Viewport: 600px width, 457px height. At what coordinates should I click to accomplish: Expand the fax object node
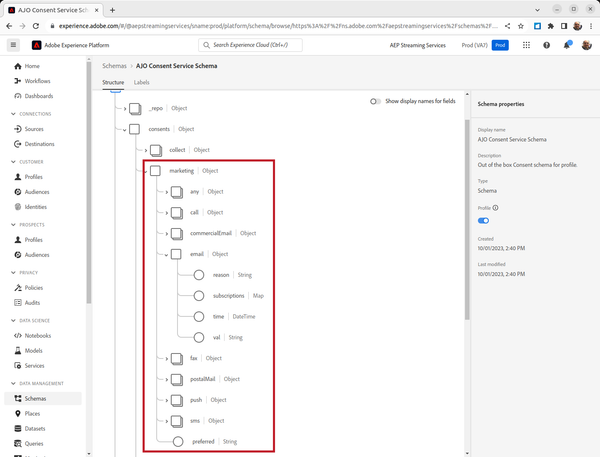click(x=166, y=359)
